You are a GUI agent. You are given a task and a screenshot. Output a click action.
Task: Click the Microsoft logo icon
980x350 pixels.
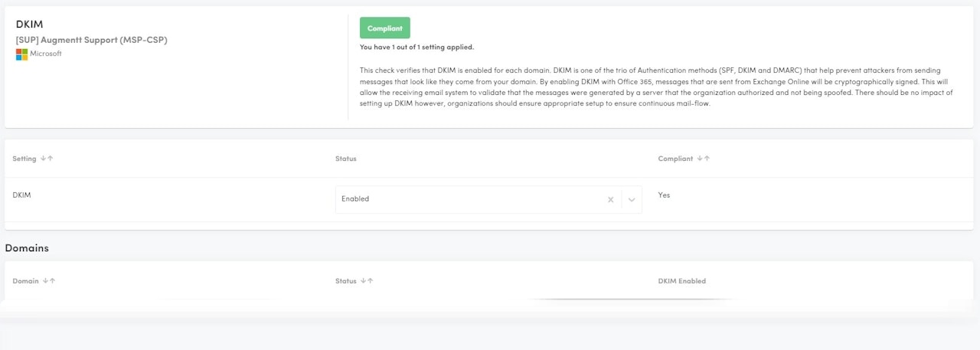(x=21, y=54)
